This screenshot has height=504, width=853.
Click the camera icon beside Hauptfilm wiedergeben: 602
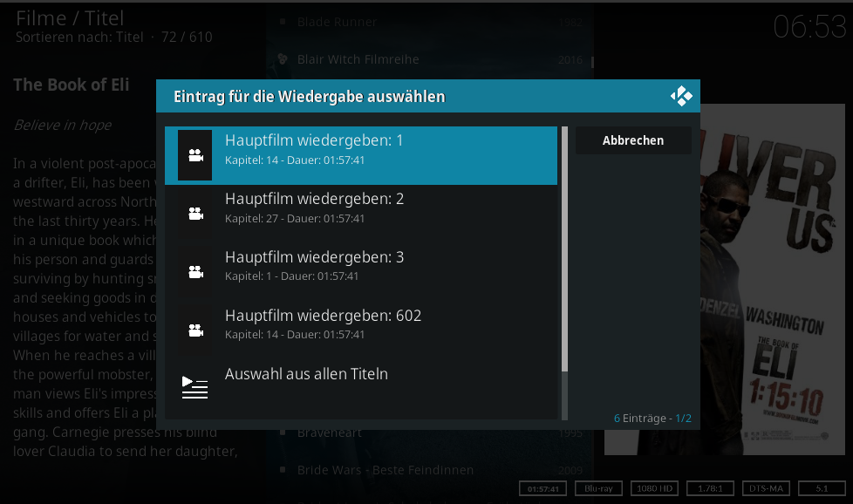click(x=195, y=330)
